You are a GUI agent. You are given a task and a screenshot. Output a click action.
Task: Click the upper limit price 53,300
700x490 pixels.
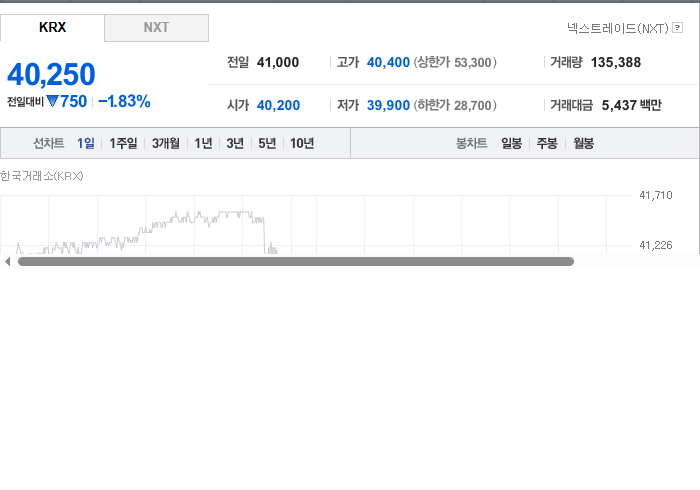pyautogui.click(x=472, y=62)
